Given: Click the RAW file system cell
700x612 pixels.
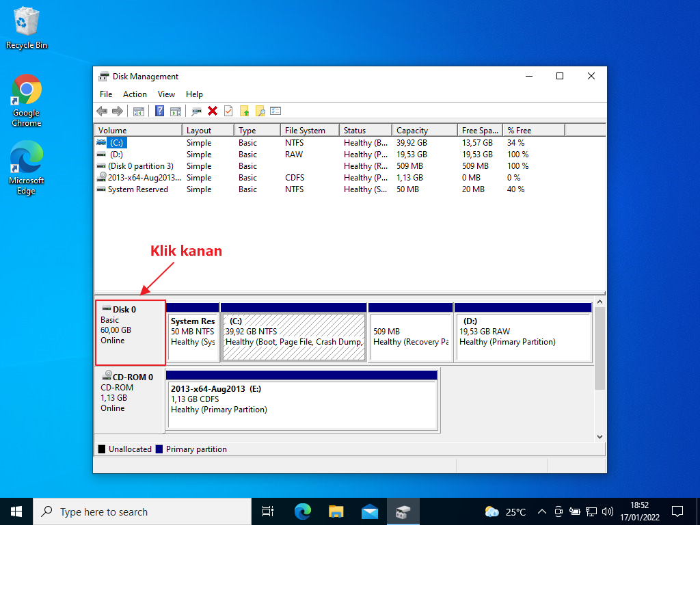Looking at the screenshot, I should [294, 155].
